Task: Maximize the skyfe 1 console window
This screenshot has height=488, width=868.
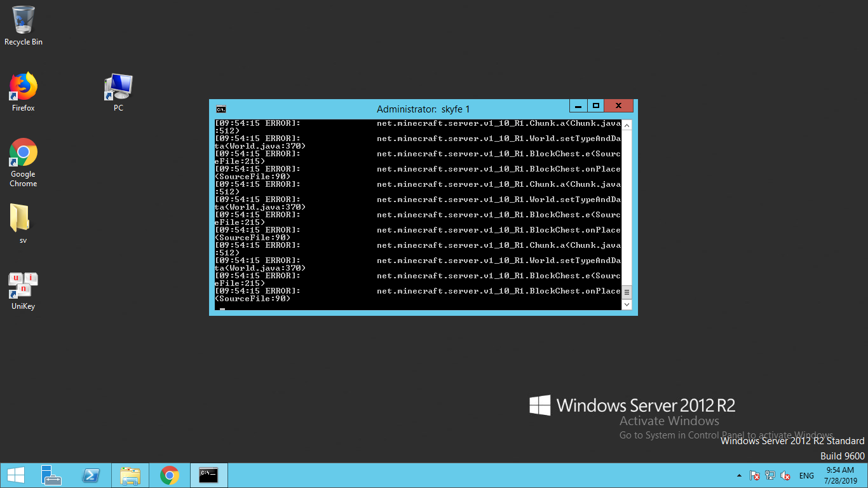Action: (x=595, y=105)
